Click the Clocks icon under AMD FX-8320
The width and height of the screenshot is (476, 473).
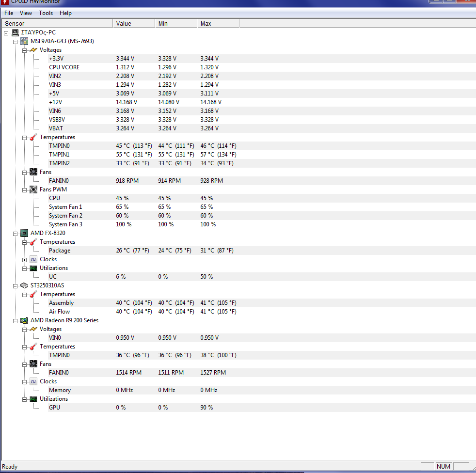tap(33, 259)
